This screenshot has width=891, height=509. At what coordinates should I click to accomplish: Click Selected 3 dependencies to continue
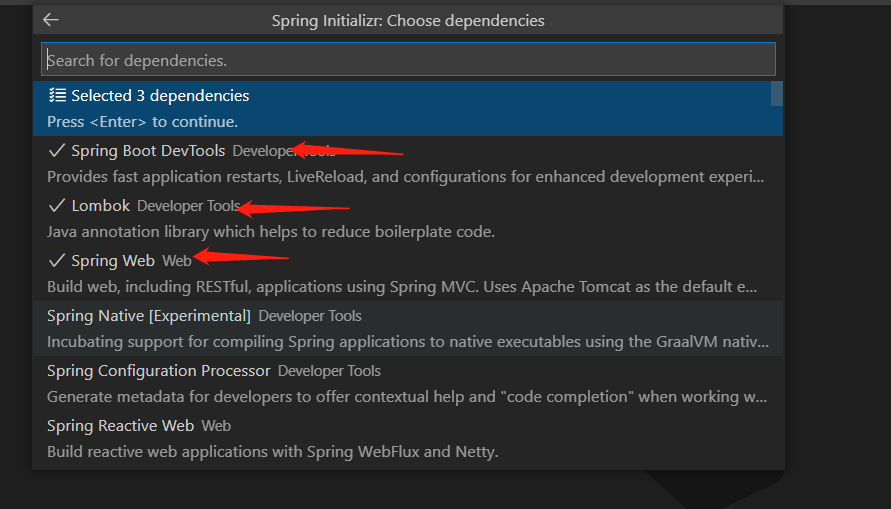click(x=160, y=96)
